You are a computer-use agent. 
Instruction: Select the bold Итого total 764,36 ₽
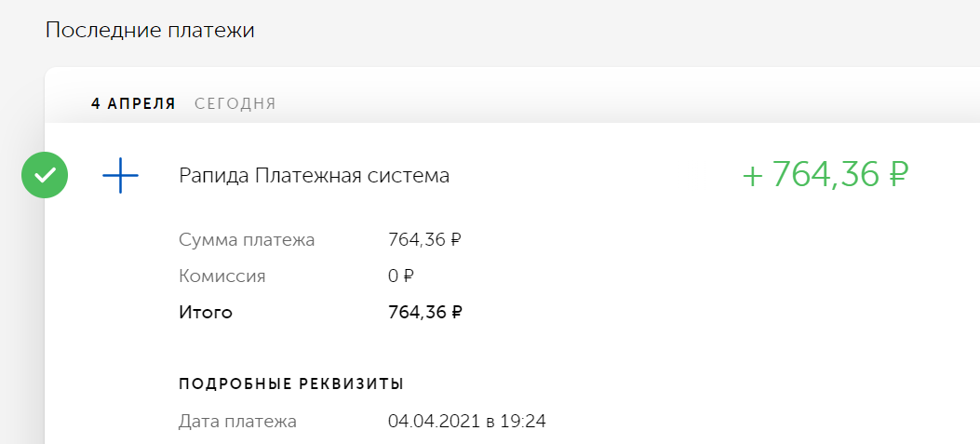pos(425,312)
